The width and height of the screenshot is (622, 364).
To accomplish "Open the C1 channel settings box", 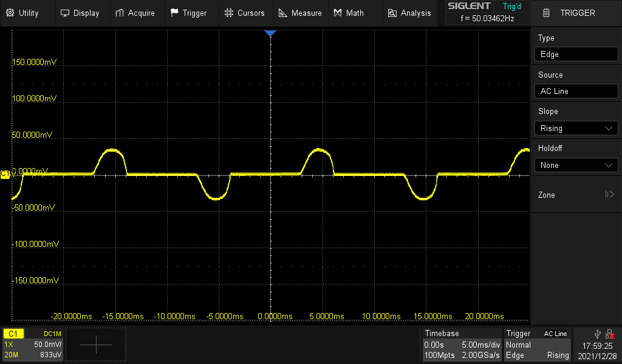I will 33,344.
